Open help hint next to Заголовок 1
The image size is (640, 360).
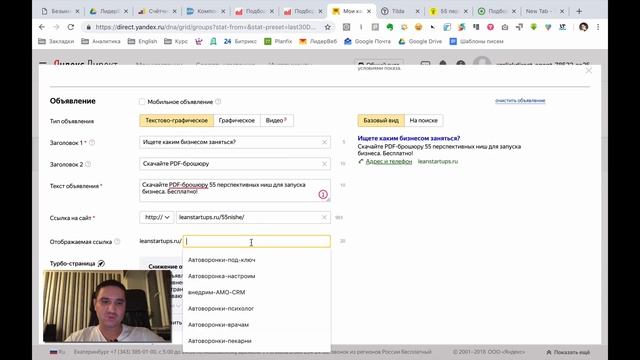click(92, 142)
